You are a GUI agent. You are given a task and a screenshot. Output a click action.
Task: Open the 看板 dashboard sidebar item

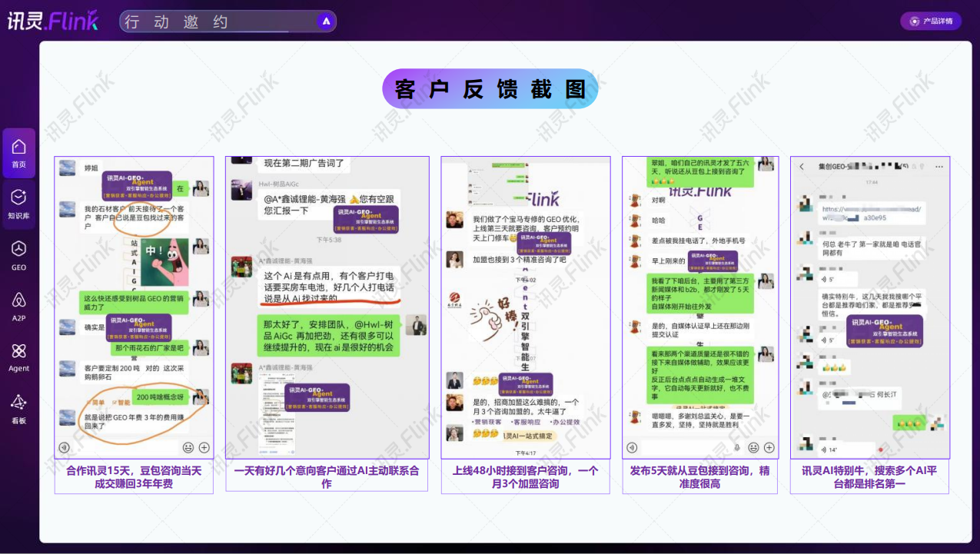tap(18, 409)
